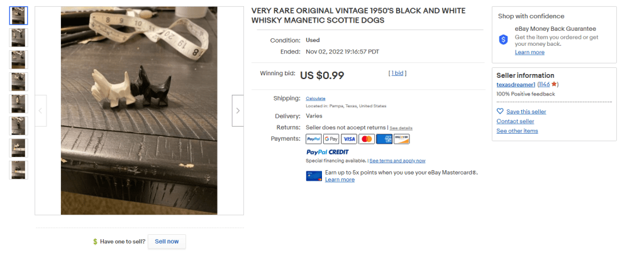Select the first thumbnail in the photo strip
The width and height of the screenshot is (644, 258).
[x=19, y=16]
